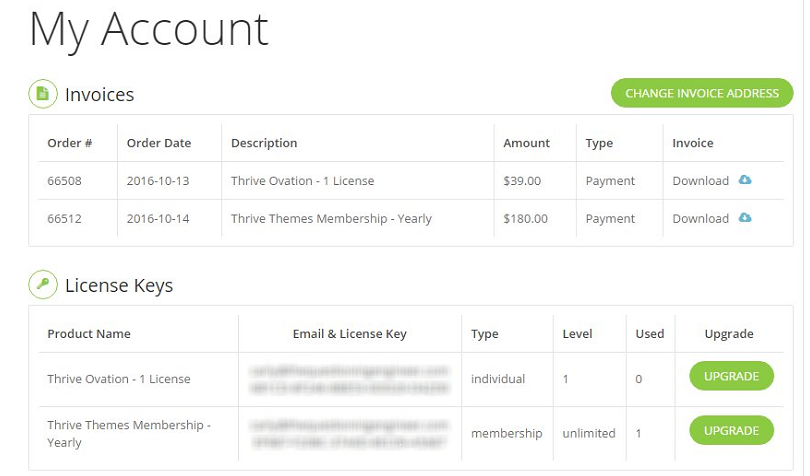
Task: Click the Product Name column header
Action: click(89, 334)
